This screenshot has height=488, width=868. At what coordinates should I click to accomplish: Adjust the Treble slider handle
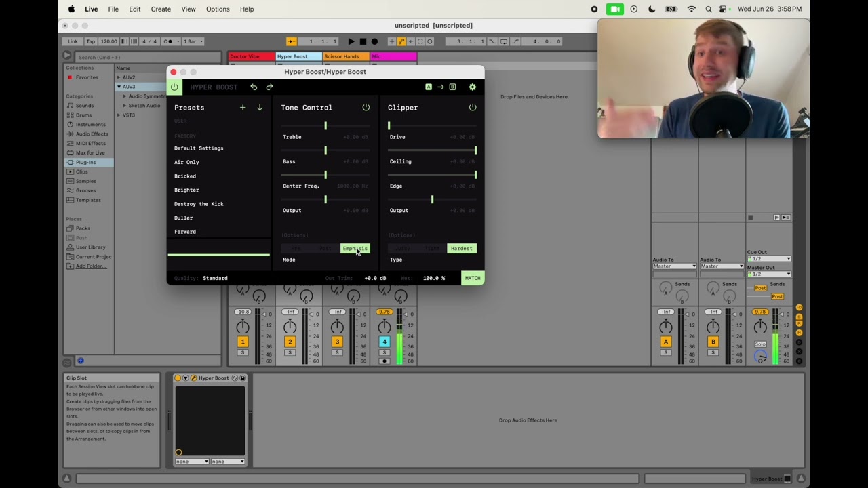(325, 126)
